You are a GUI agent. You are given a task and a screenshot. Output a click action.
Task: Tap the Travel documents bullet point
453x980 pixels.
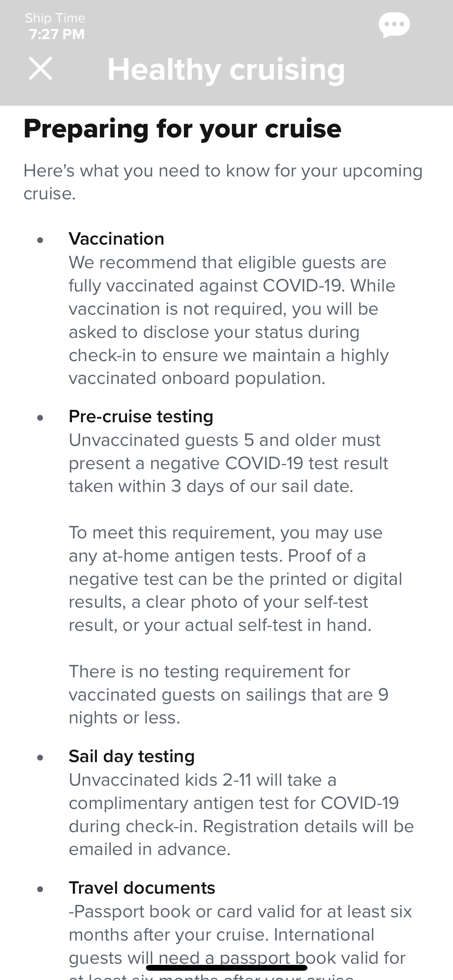(x=40, y=889)
